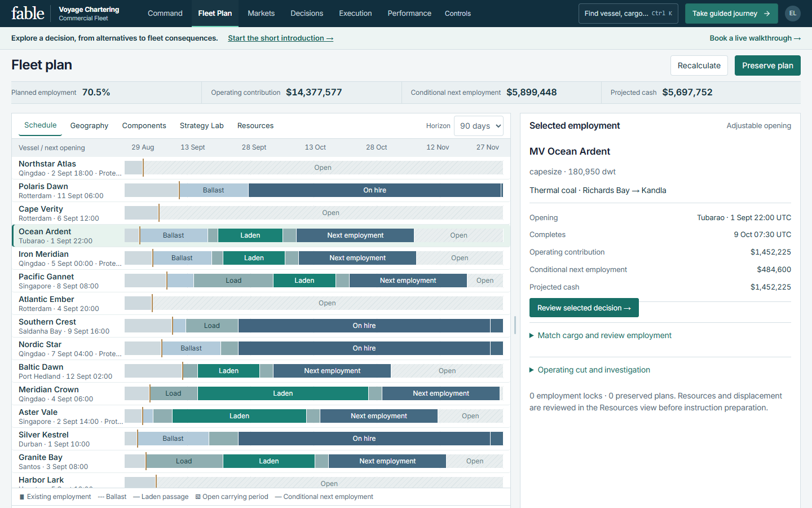Click the Adjustable opening label
The height and width of the screenshot is (508, 812).
pos(758,126)
